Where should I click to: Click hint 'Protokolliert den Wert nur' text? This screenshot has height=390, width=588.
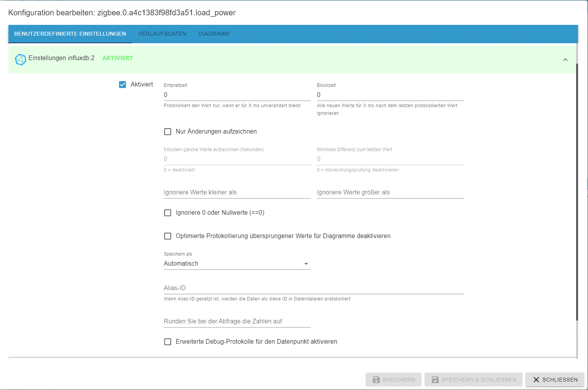(232, 106)
